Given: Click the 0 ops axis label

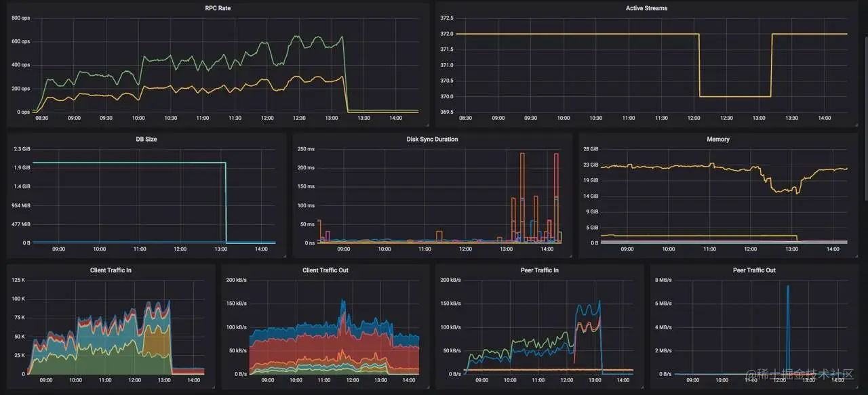Looking at the screenshot, I should pyautogui.click(x=23, y=112).
